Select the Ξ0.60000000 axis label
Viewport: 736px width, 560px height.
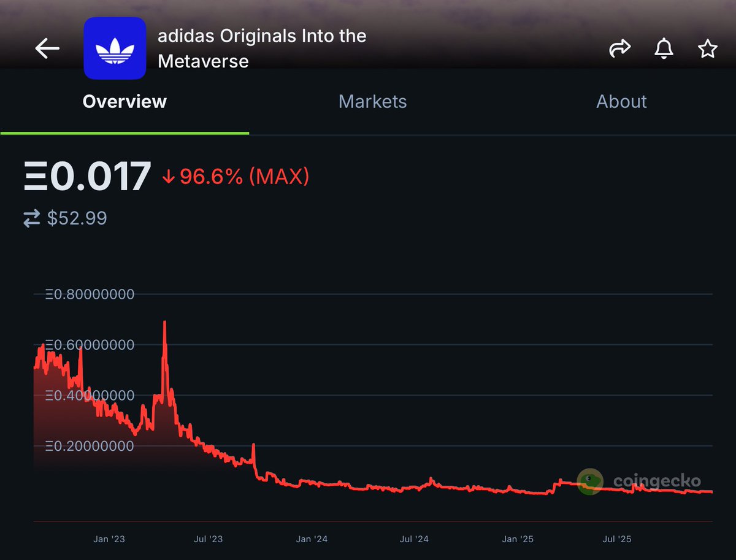(90, 345)
